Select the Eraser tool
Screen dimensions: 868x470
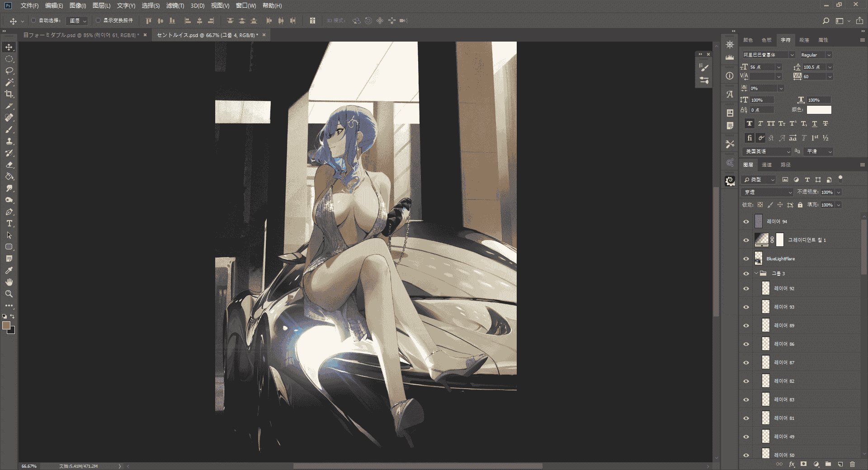tap(9, 164)
